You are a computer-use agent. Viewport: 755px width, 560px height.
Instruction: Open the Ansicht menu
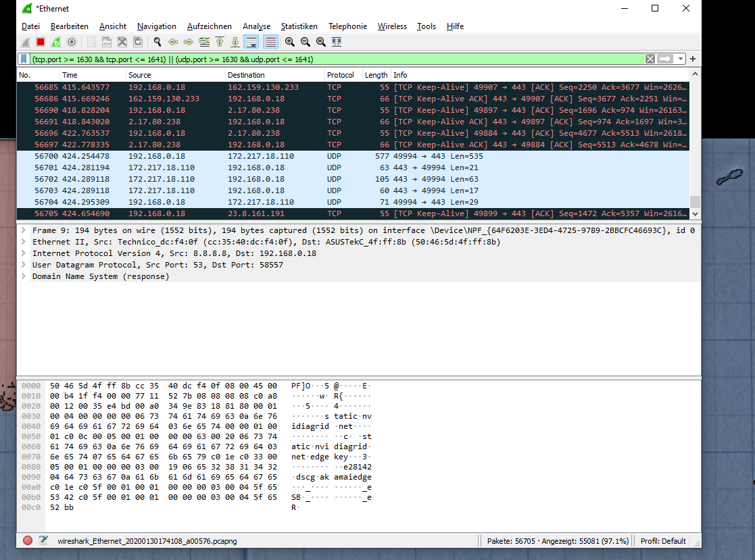[x=113, y=26]
